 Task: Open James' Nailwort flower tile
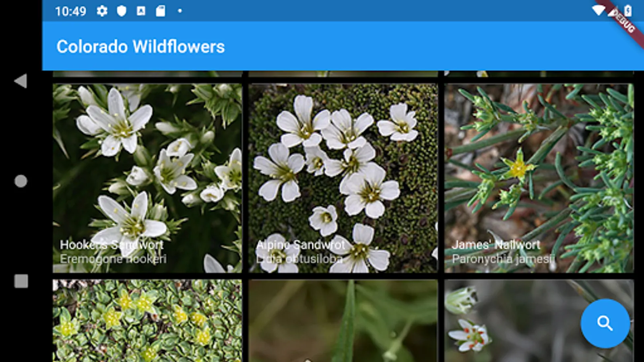539,178
